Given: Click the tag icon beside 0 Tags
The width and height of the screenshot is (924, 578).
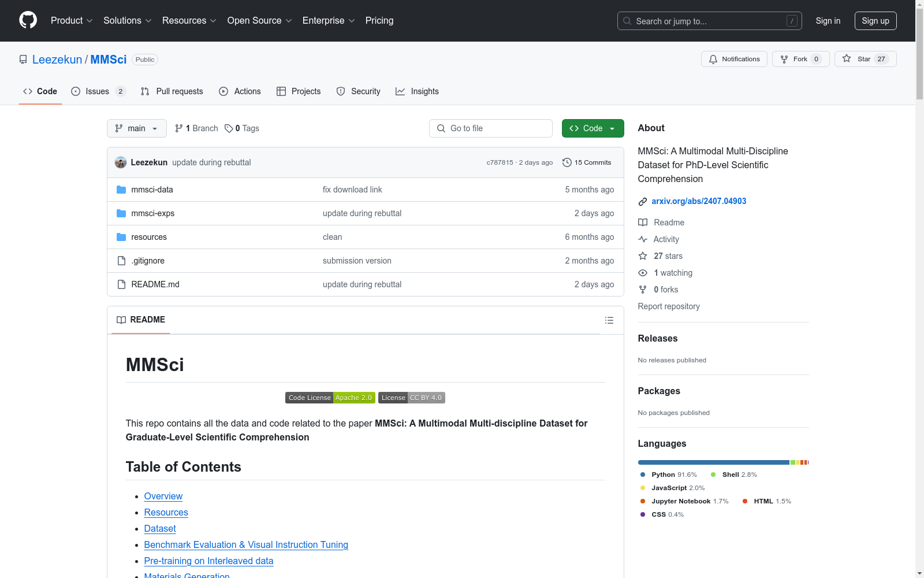Looking at the screenshot, I should tap(229, 128).
